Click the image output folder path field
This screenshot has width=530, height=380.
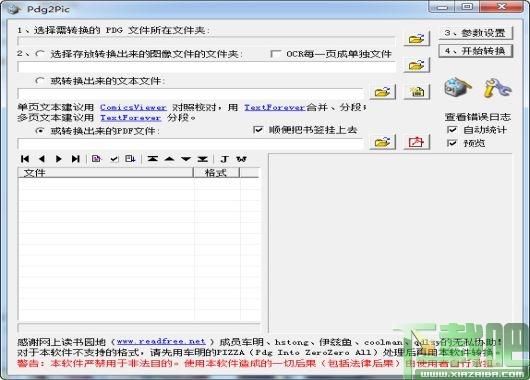click(x=207, y=67)
